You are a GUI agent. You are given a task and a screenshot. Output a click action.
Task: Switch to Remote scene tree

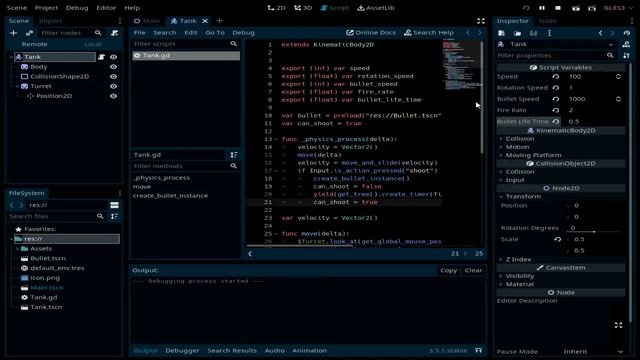pyautogui.click(x=34, y=44)
